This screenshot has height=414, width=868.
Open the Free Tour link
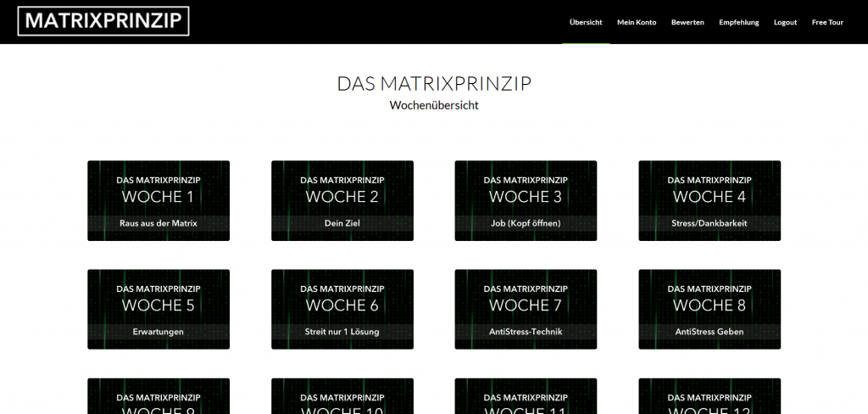pyautogui.click(x=827, y=22)
